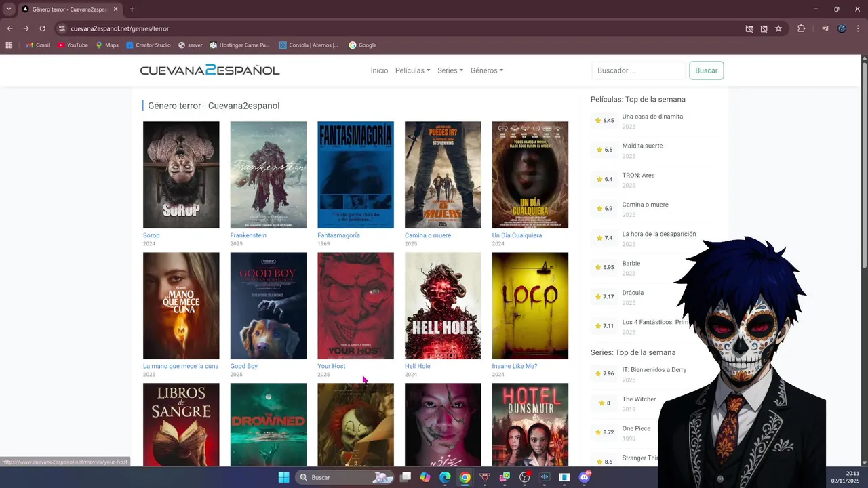Image resolution: width=868 pixels, height=488 pixels.
Task: Open the Good Boy poster
Action: tap(269, 306)
